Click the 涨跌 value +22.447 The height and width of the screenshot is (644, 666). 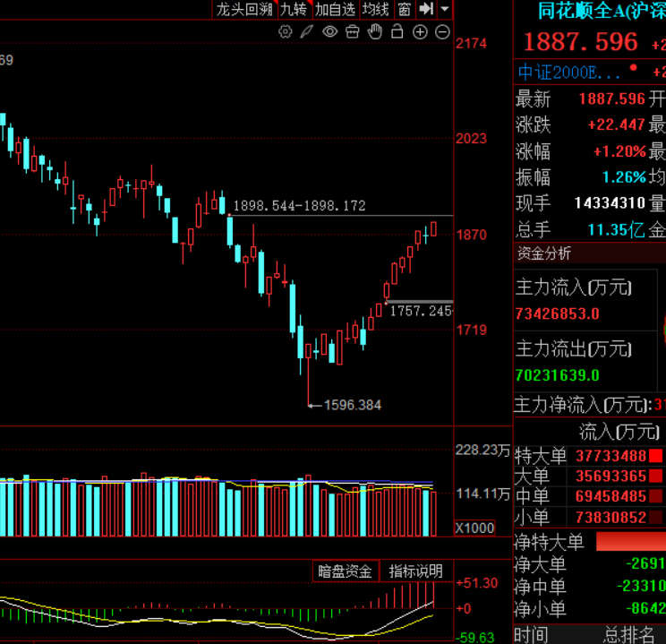click(616, 125)
